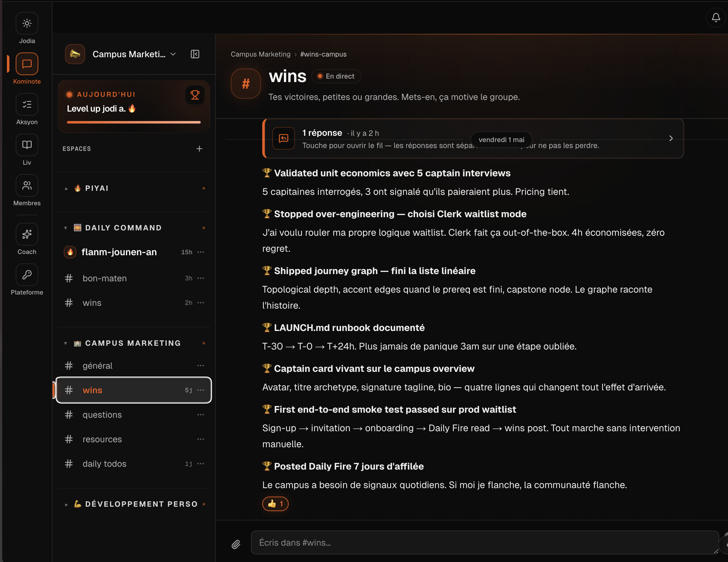Screen dimensions: 728x562
Task: Open Kominote chat section
Action: coord(27,64)
